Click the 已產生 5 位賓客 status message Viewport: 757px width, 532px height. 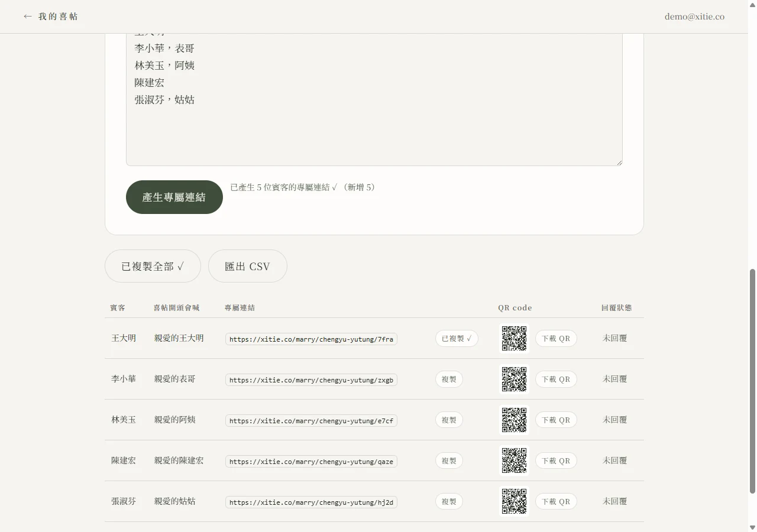pyautogui.click(x=303, y=187)
